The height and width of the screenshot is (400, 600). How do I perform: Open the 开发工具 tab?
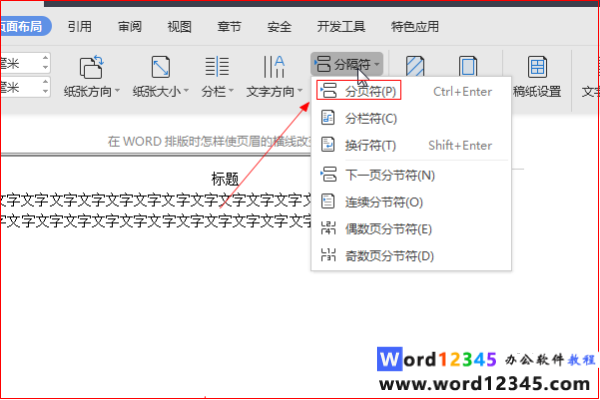coord(341,26)
